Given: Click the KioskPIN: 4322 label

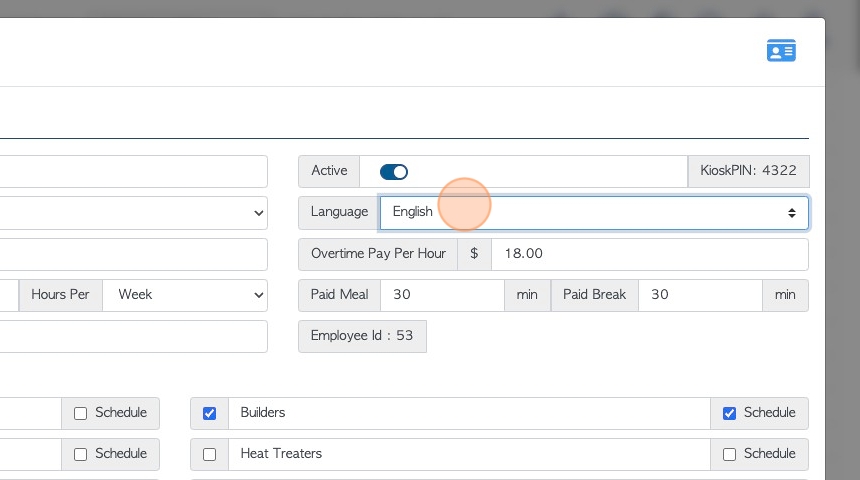Looking at the screenshot, I should click(x=748, y=171).
